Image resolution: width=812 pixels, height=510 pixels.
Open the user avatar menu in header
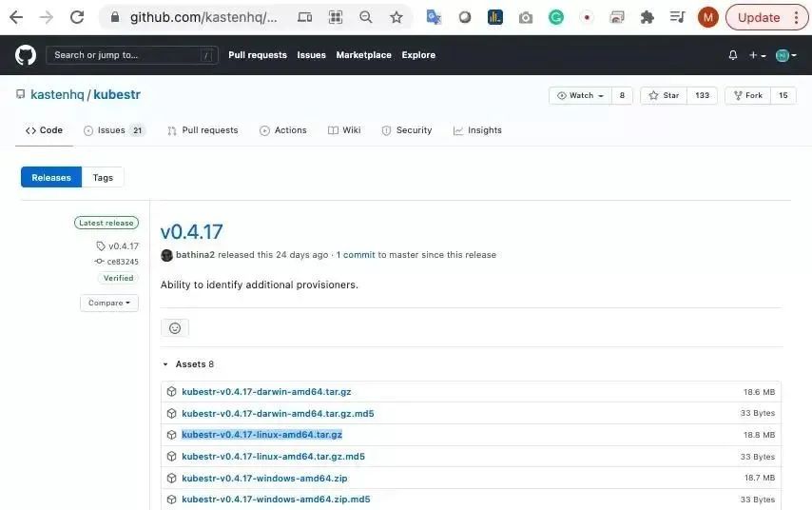click(x=785, y=55)
